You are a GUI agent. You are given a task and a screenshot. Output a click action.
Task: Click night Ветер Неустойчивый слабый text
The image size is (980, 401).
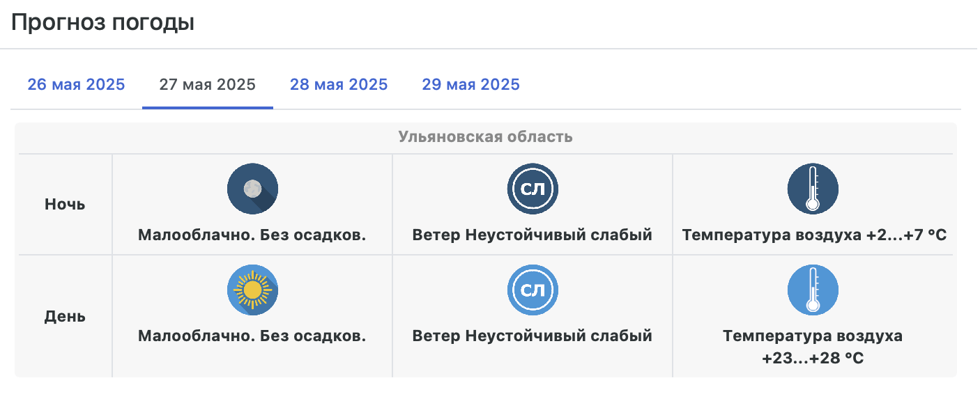pyautogui.click(x=533, y=235)
